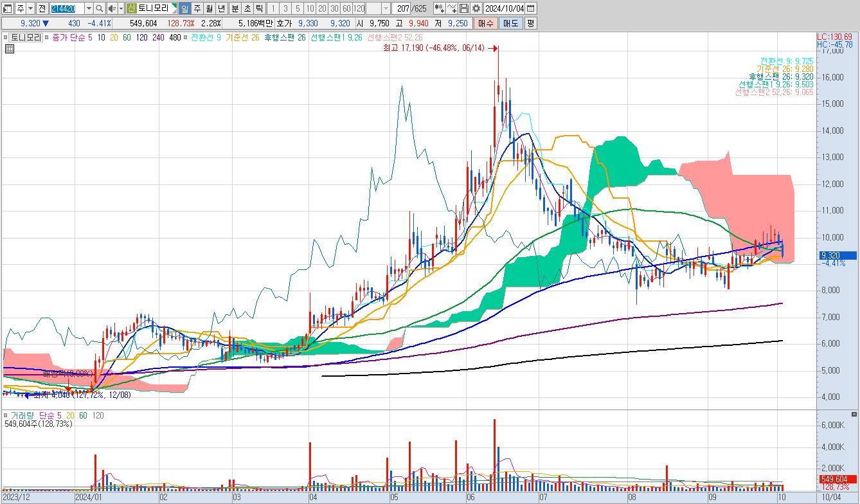Open the custom interval dropdown after 120
The image size is (860, 504).
(386, 8)
